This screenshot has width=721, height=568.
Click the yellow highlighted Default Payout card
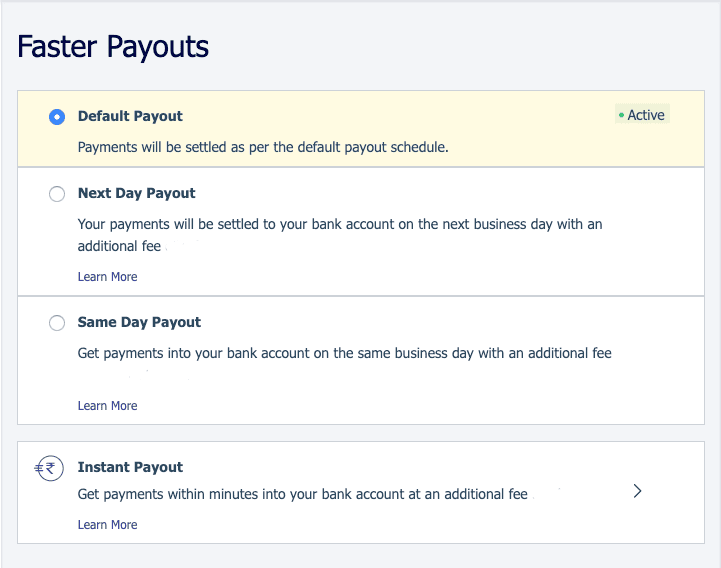point(361,129)
